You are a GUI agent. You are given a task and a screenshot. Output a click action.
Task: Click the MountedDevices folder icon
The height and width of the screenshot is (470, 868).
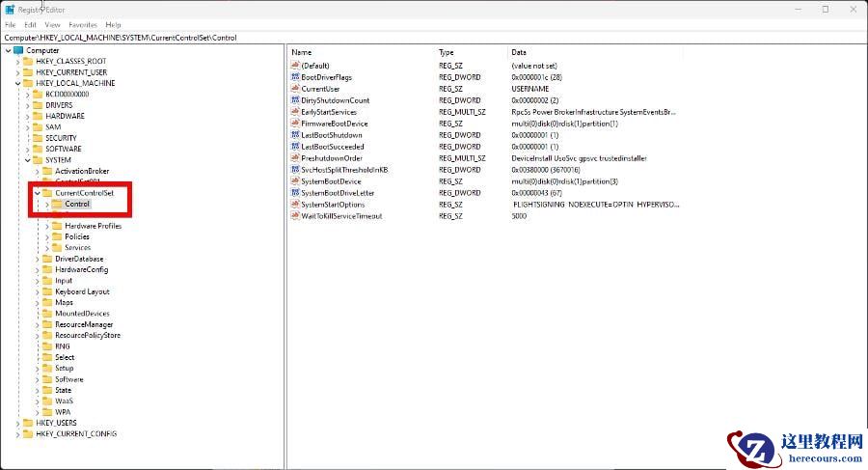tap(47, 314)
